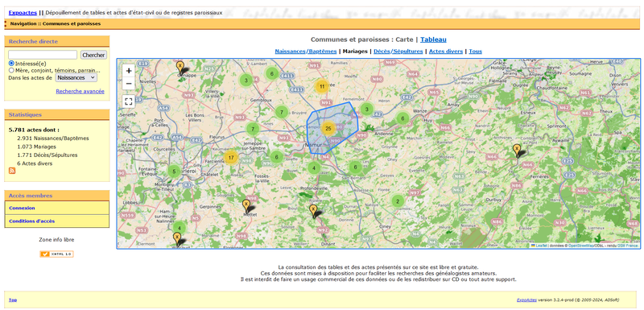Zoom in on the map
The height and width of the screenshot is (310, 644).
point(129,71)
